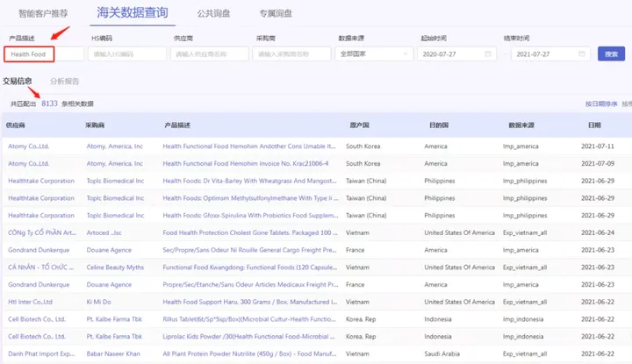Viewport: 632px width, 364px height.
Task: Open supplier Atomy Co.,Ltd. in the 2021-07-11 row
Action: (x=29, y=146)
